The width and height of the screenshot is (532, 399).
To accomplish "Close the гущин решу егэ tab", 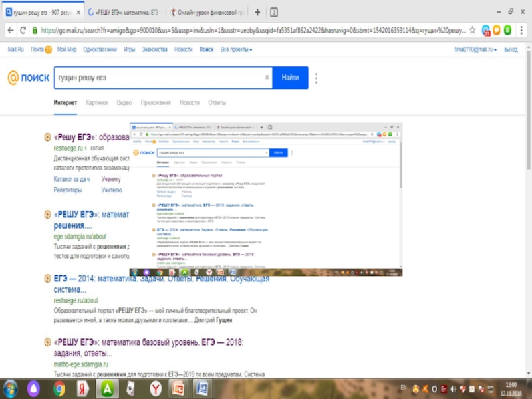I will click(x=78, y=12).
